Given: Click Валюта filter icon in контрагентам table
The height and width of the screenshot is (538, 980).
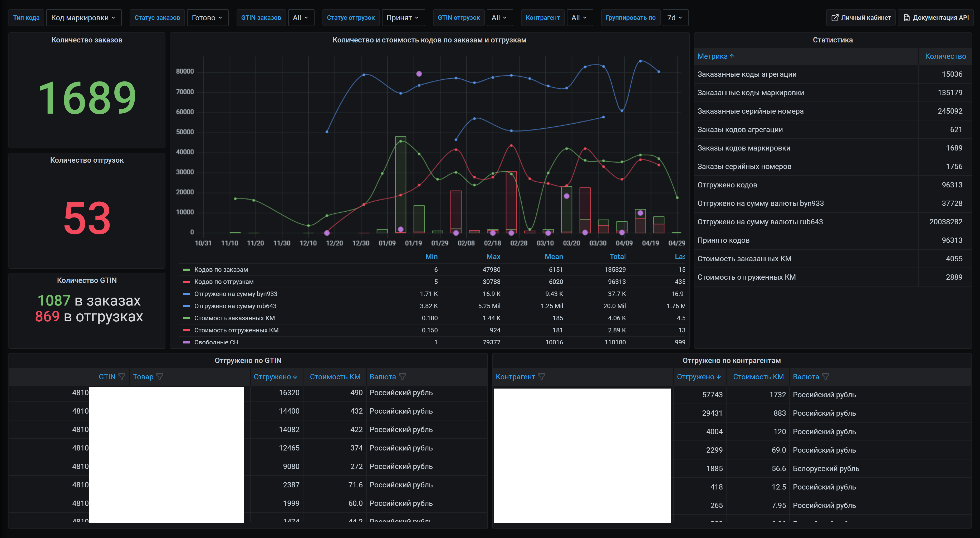Looking at the screenshot, I should click(826, 377).
